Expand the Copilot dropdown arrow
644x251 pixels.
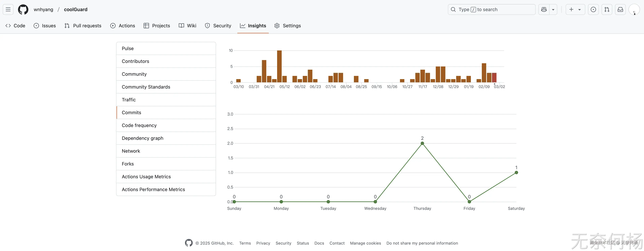pos(553,9)
